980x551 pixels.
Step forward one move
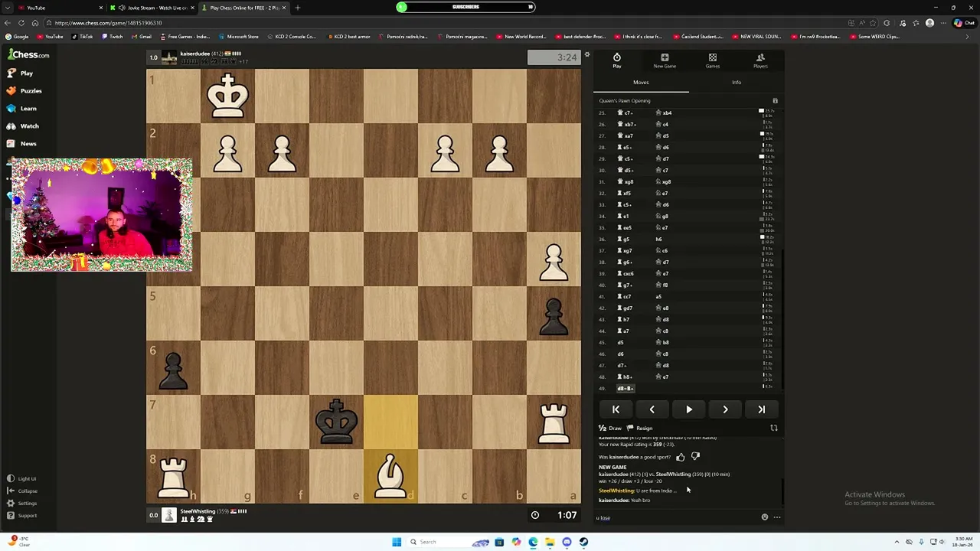point(725,409)
